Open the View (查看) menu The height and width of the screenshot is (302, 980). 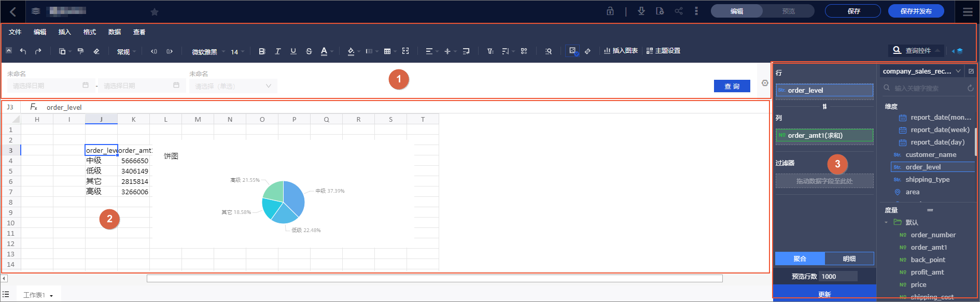click(139, 32)
